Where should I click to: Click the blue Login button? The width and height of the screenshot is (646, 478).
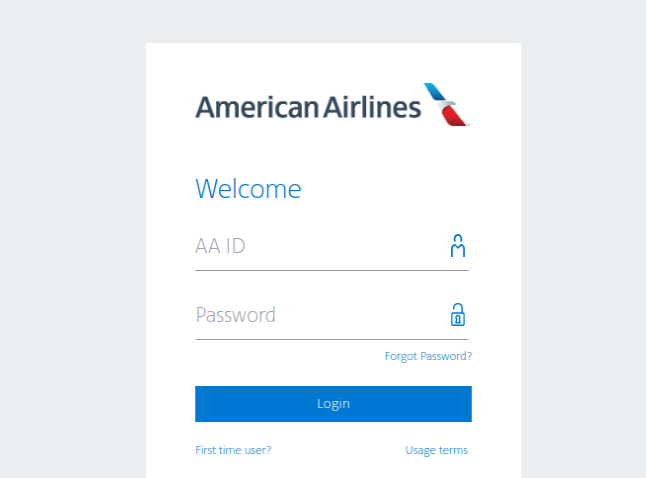tap(333, 404)
